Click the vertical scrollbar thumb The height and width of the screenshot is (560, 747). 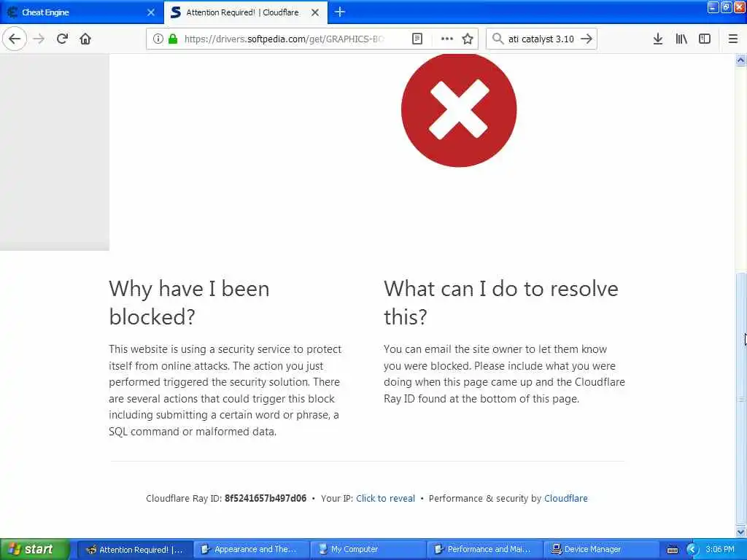pyautogui.click(x=741, y=397)
